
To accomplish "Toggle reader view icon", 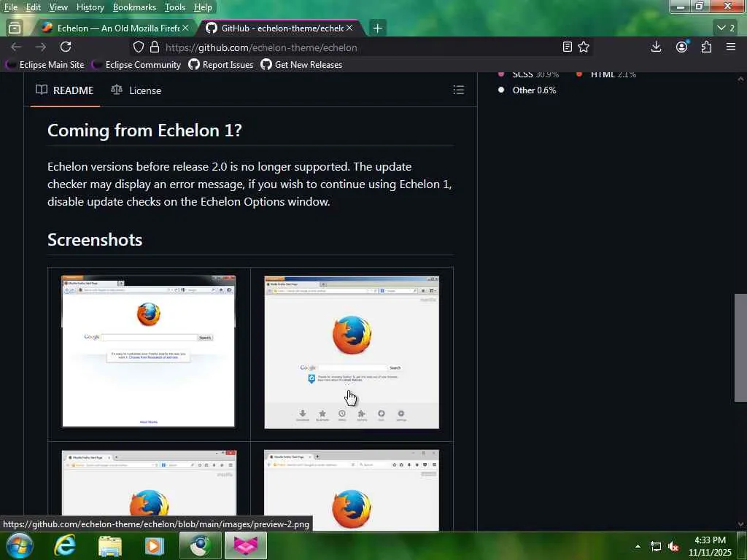I will (x=567, y=47).
